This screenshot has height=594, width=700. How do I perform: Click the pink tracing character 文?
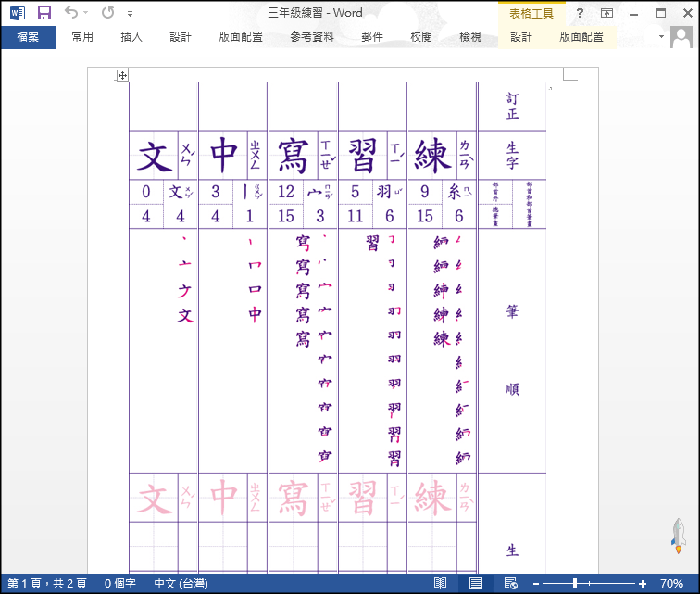pyautogui.click(x=154, y=498)
